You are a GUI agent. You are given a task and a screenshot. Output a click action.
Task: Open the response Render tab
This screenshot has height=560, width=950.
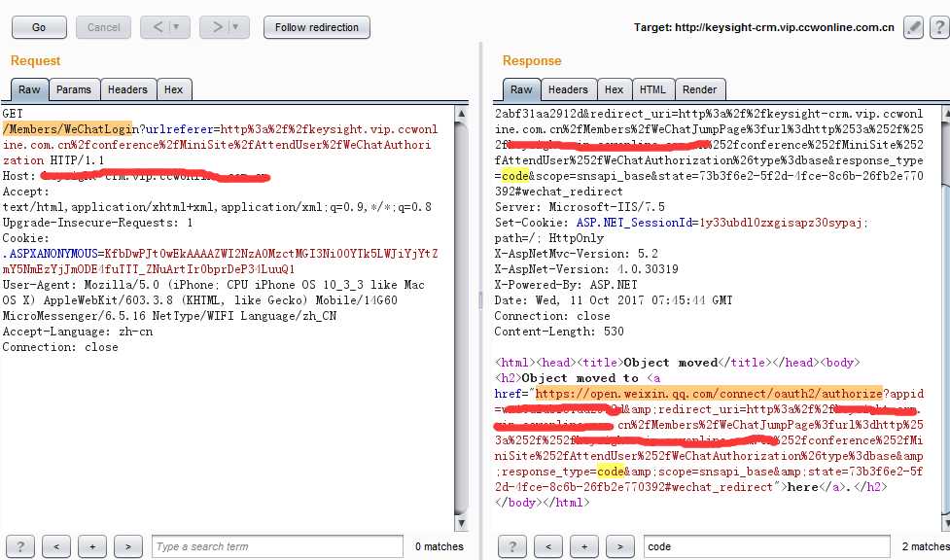(699, 89)
